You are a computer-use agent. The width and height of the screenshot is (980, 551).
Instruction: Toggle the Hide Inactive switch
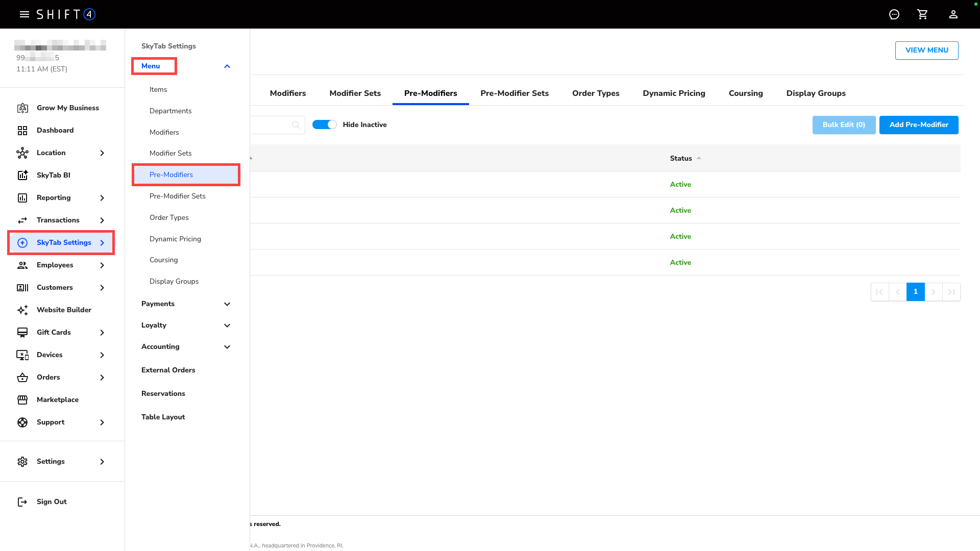(325, 124)
